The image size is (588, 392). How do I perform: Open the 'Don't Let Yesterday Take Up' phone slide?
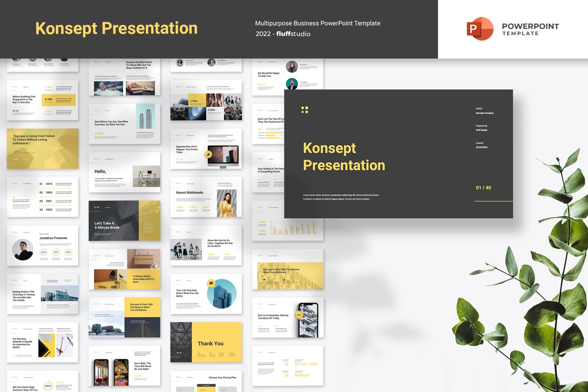point(287,317)
